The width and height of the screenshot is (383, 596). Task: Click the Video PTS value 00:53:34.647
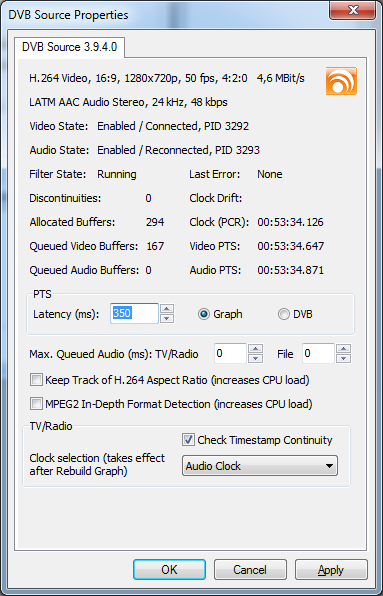coord(291,246)
